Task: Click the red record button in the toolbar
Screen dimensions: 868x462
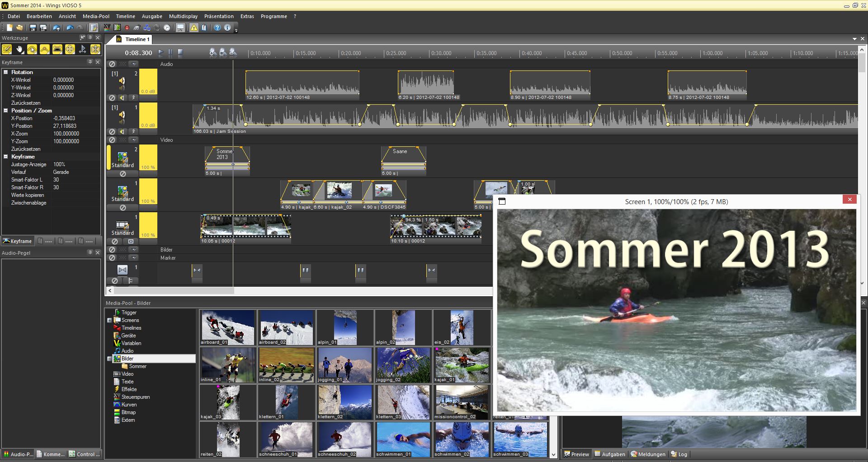Action: [127, 28]
